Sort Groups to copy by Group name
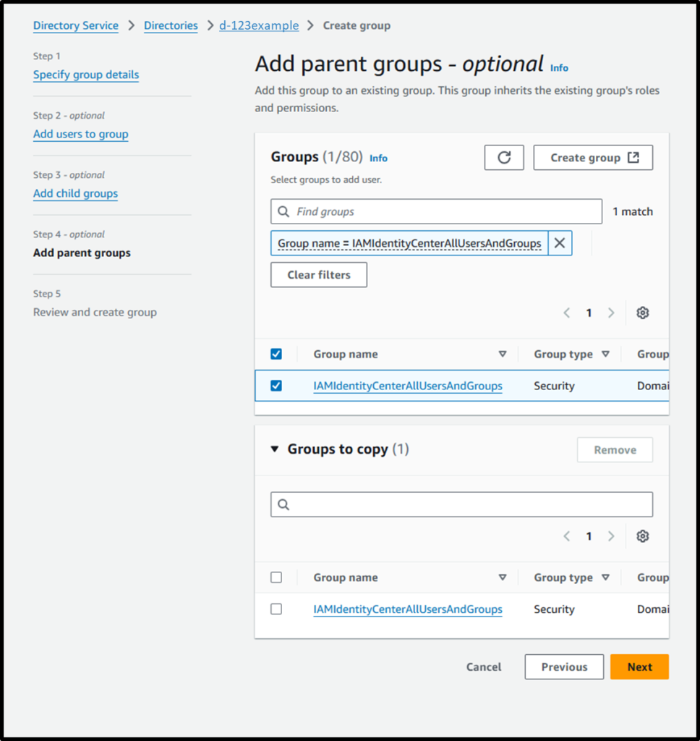Viewport: 700px width, 741px height. tap(503, 577)
